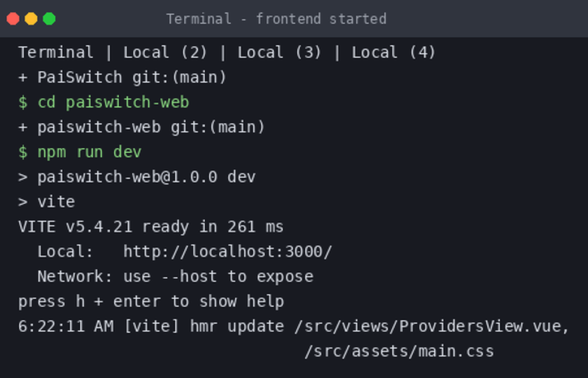Click the 'paiswitch-web@1.0.0 dev' output line
Image resolution: width=588 pixels, height=378 pixels.
click(137, 177)
